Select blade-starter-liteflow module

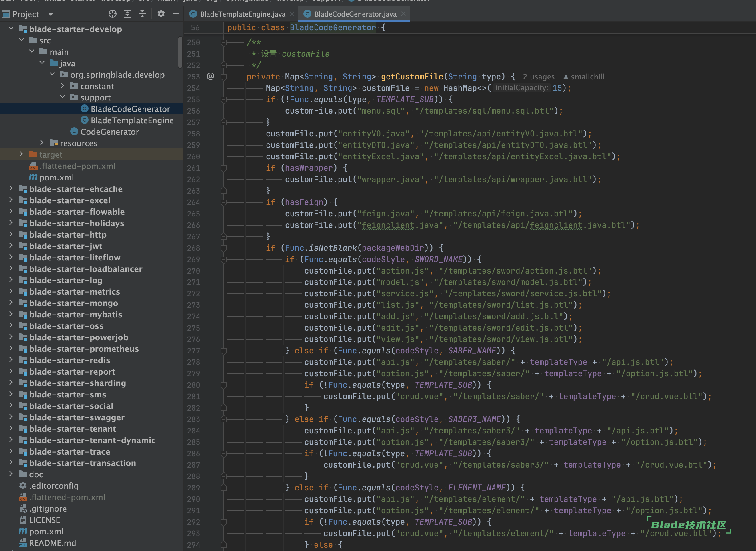75,258
